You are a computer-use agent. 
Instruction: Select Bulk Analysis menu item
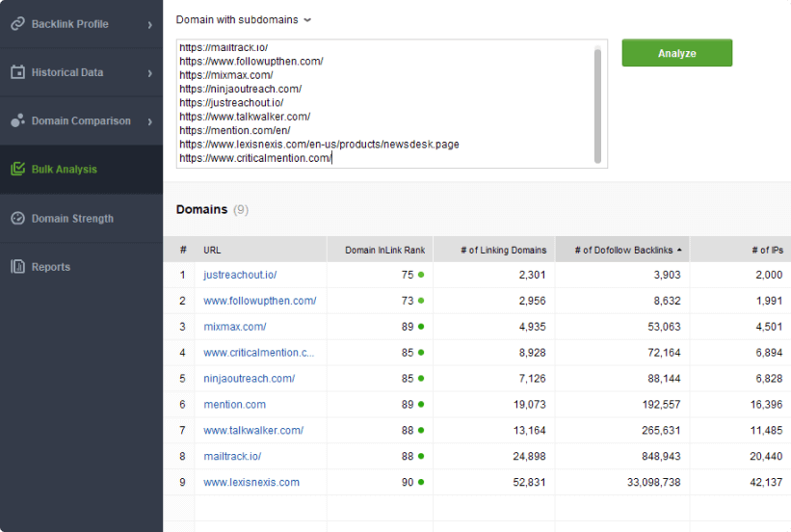pos(81,169)
